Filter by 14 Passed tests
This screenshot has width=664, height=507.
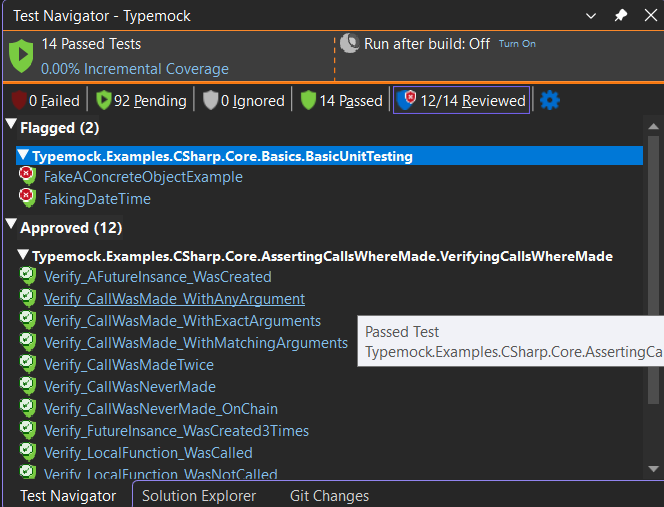coord(341,101)
